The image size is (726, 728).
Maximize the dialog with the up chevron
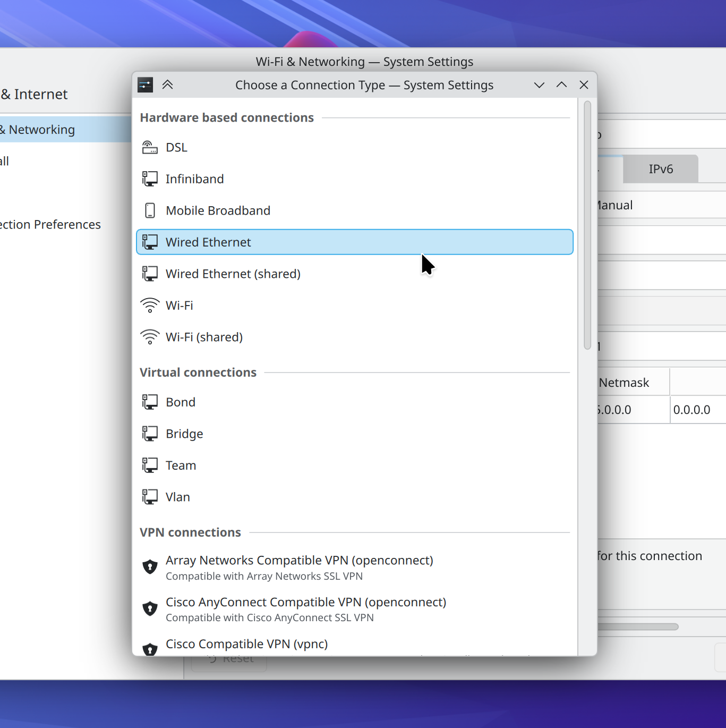pos(561,85)
